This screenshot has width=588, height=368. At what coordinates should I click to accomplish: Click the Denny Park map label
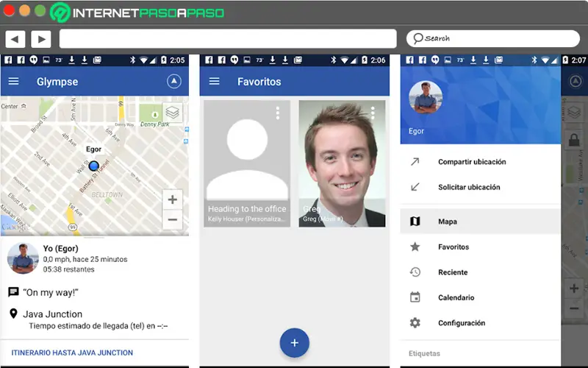pyautogui.click(x=154, y=124)
